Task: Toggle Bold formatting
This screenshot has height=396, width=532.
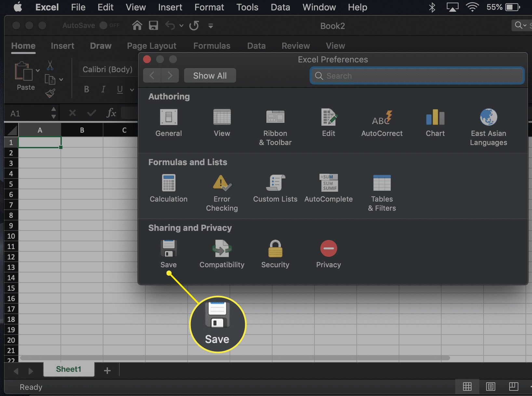Action: [x=86, y=89]
